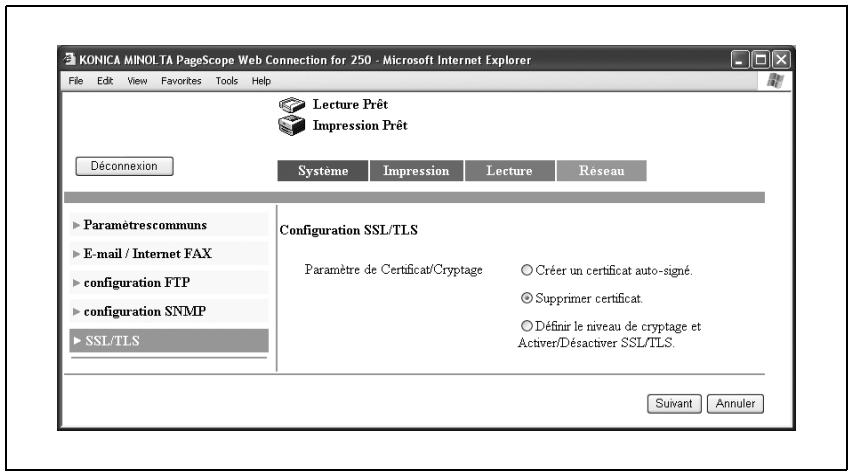Open the Help menu
The width and height of the screenshot is (848, 473).
point(261,81)
